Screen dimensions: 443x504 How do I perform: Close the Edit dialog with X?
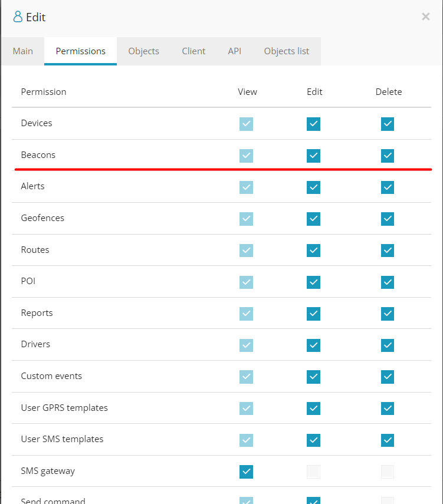(x=426, y=17)
